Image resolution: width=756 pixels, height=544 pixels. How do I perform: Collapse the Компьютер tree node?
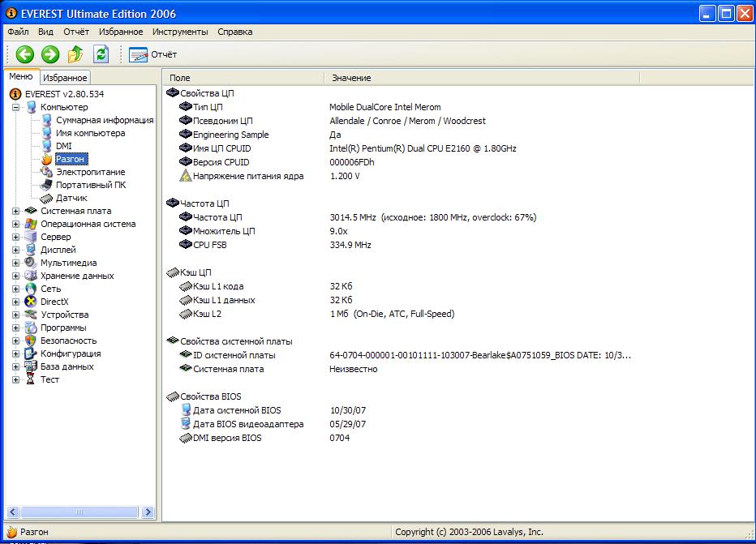(x=15, y=107)
